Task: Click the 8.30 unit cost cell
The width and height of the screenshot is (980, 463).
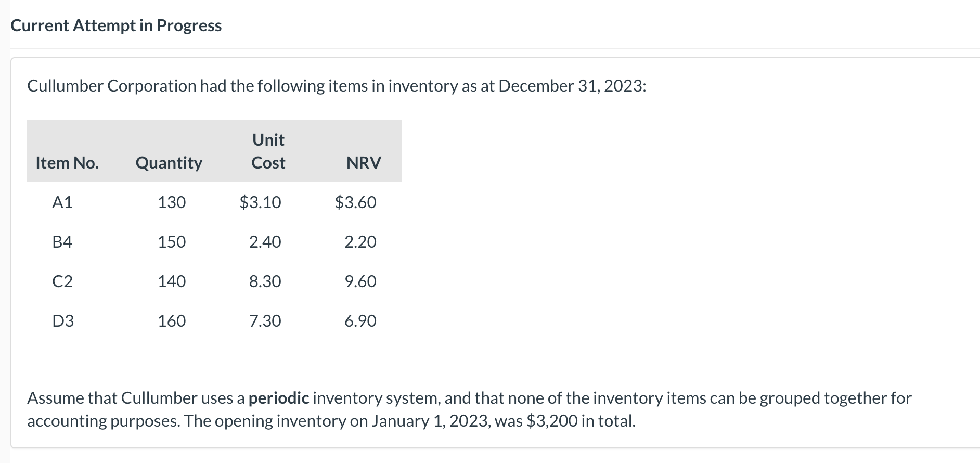Action: (x=265, y=281)
